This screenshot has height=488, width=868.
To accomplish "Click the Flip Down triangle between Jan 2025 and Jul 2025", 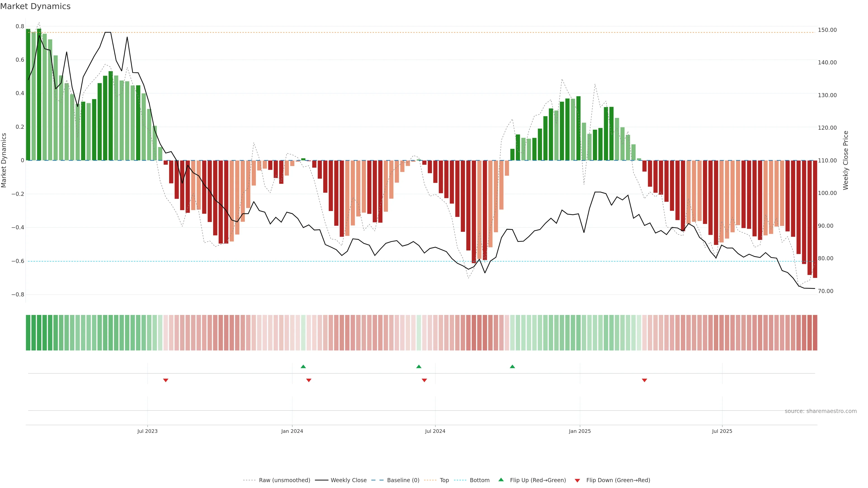I will 644,380.
